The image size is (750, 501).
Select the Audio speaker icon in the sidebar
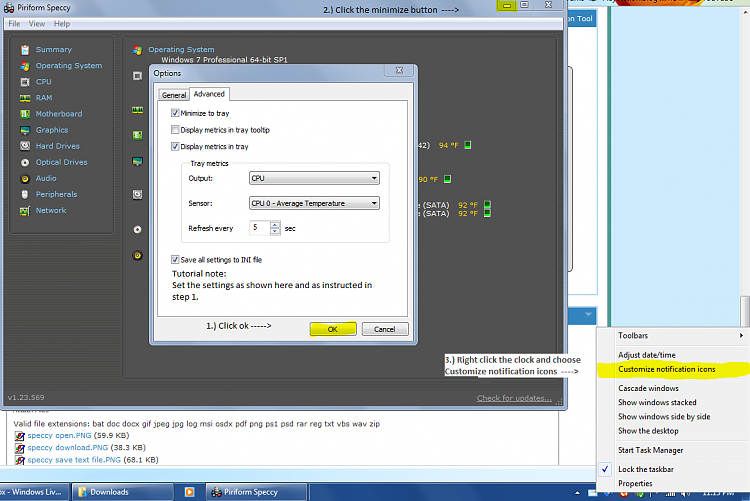click(x=25, y=178)
